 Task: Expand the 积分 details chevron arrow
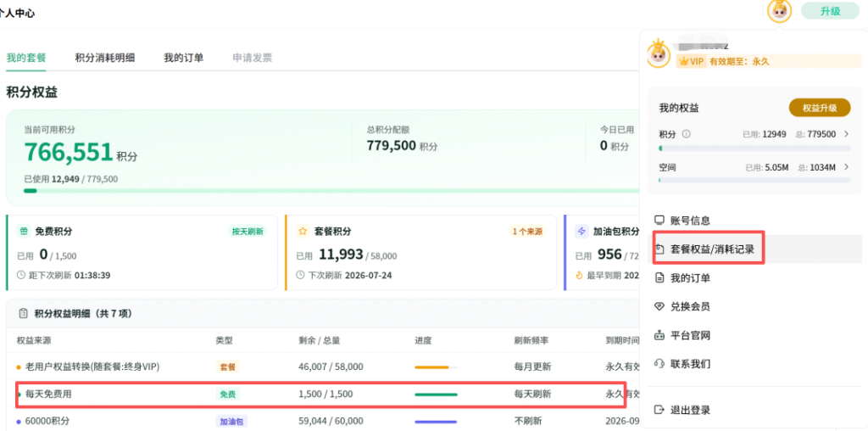[x=846, y=134]
